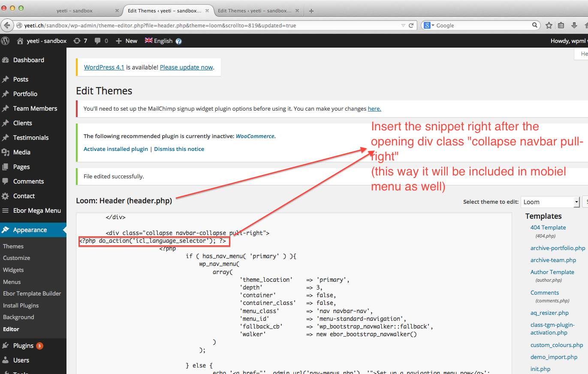
Task: Open the bookmarks list icon in toolbar
Action: pyautogui.click(x=561, y=25)
